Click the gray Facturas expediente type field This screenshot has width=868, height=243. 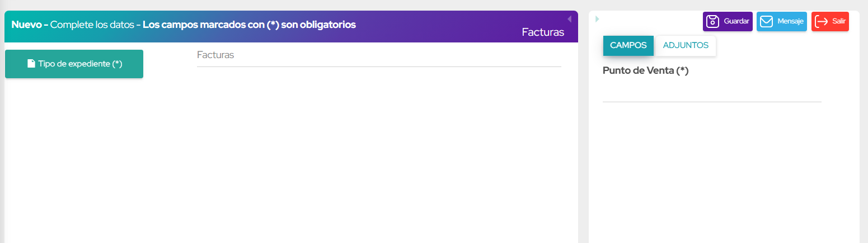click(x=378, y=55)
